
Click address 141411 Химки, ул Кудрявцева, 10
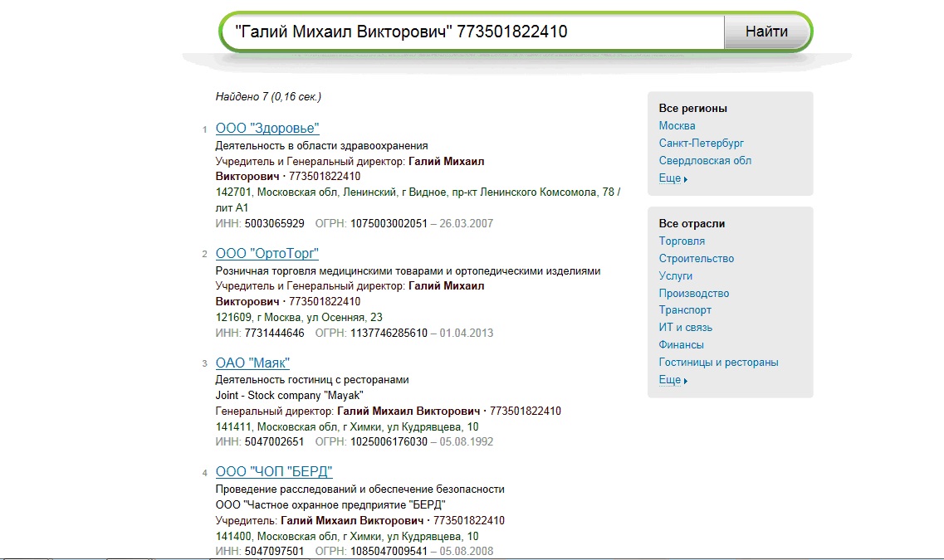pyautogui.click(x=347, y=426)
